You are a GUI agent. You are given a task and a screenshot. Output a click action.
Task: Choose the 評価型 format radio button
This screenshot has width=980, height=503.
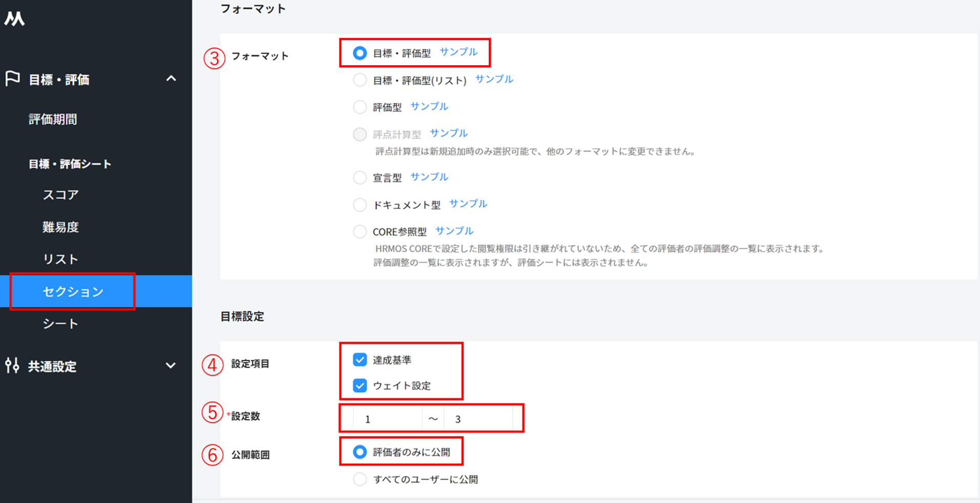[x=360, y=107]
